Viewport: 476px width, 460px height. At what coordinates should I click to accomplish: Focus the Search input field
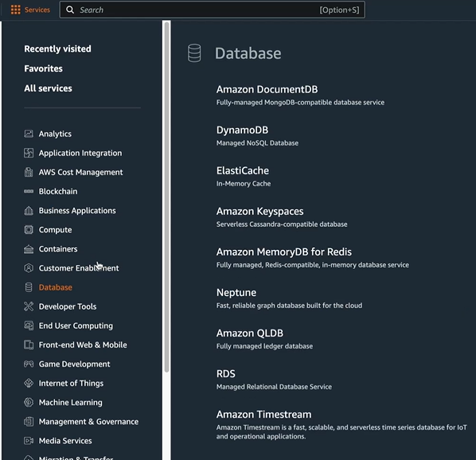[213, 10]
